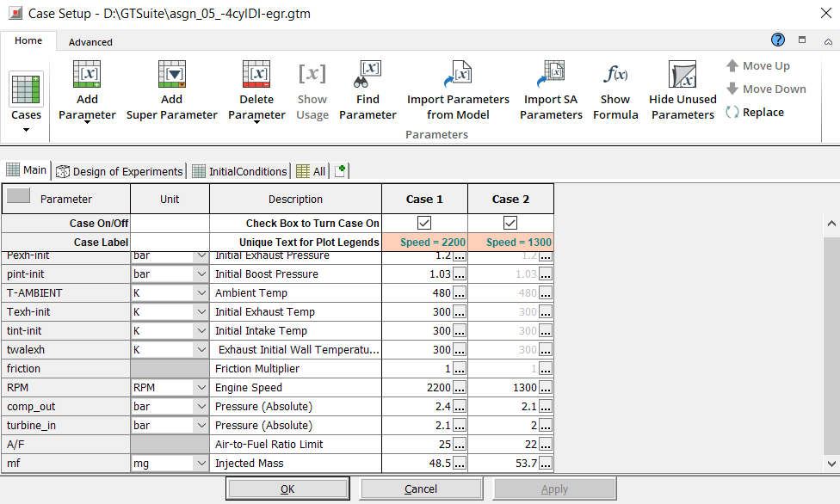Open value selector for Case 2 A/F
840x504 pixels.
pyautogui.click(x=546, y=445)
